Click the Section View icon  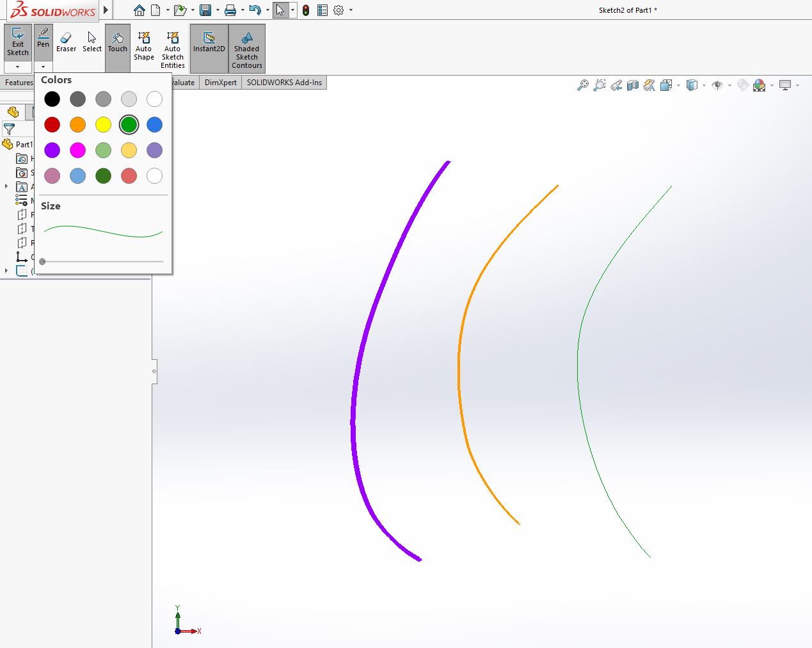tap(633, 85)
